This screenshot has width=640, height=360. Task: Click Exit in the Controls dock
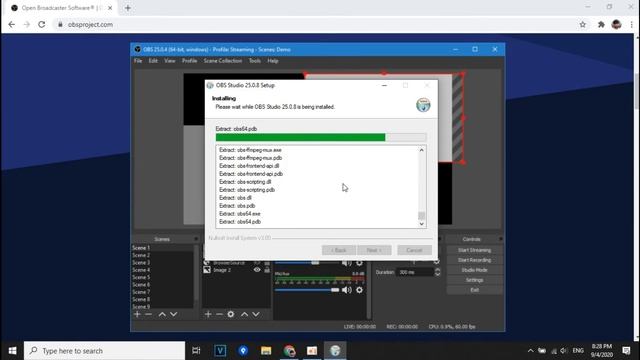[x=474, y=290]
